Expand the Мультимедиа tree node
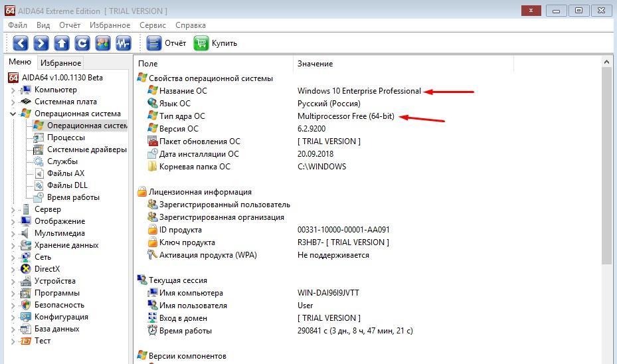617x364 pixels. tap(13, 233)
